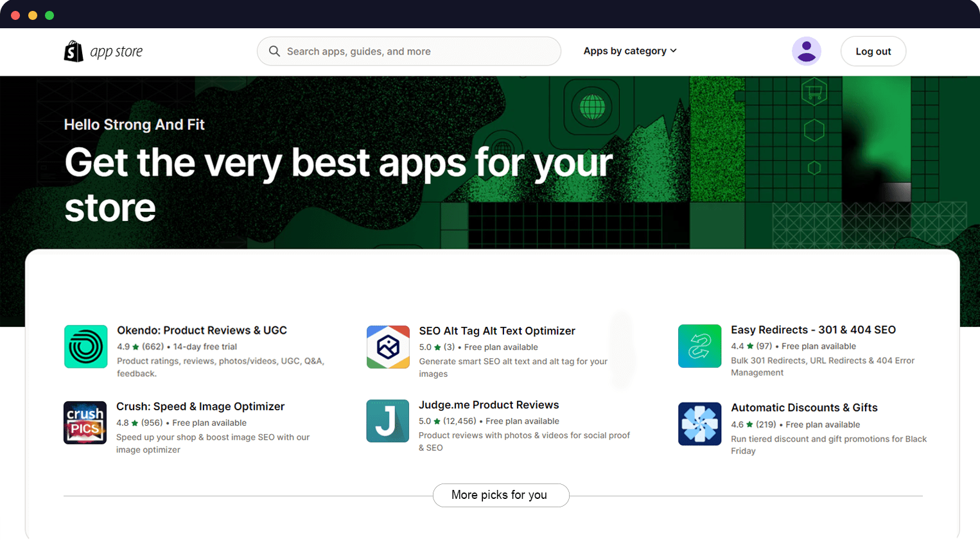The width and height of the screenshot is (980, 540).
Task: Open the Judge.me J app icon
Action: pyautogui.click(x=387, y=421)
